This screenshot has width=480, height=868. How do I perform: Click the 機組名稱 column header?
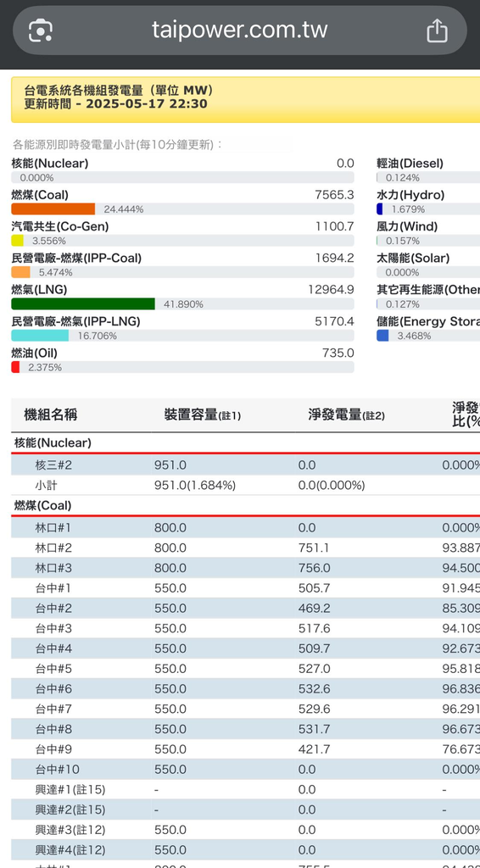pos(50,414)
